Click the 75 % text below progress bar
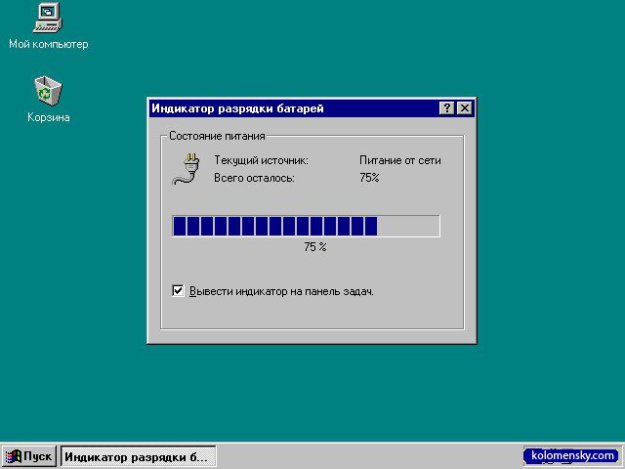Viewport: 625px width, 469px height. tap(315, 246)
